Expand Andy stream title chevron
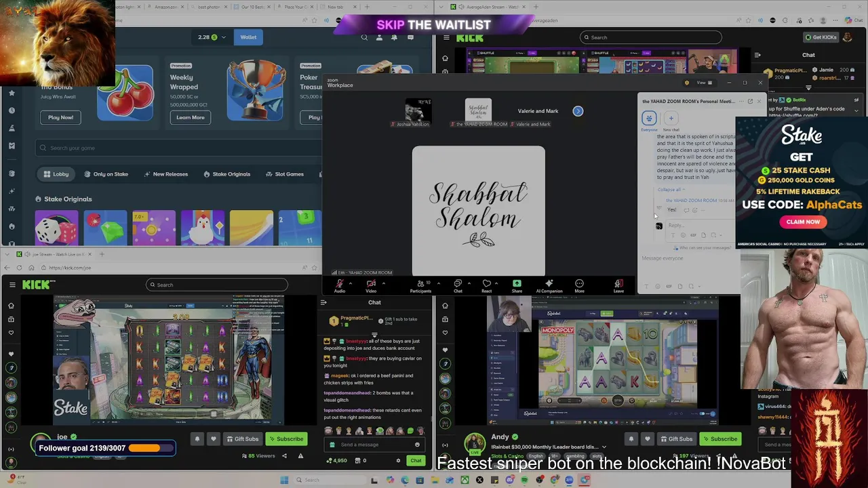This screenshot has height=488, width=868. point(604,447)
